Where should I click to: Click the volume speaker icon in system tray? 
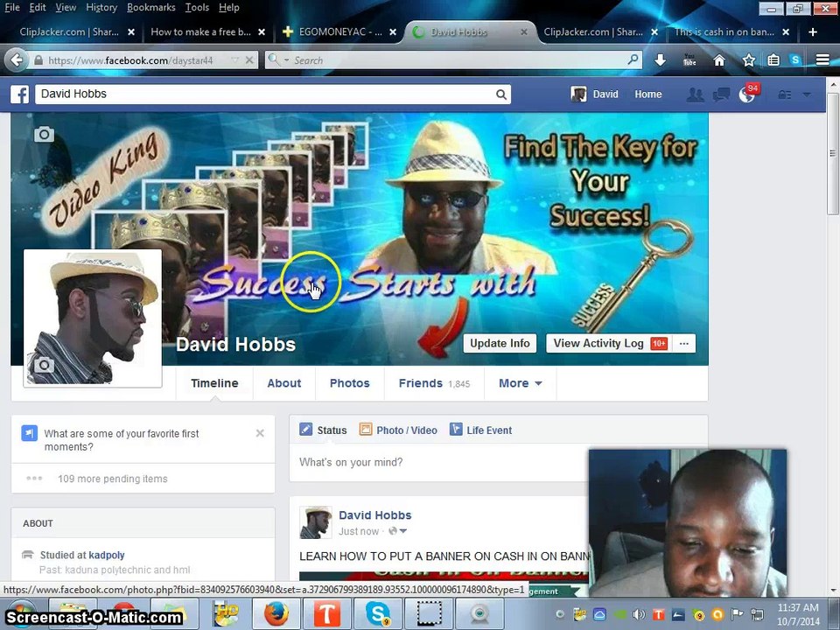tap(639, 615)
